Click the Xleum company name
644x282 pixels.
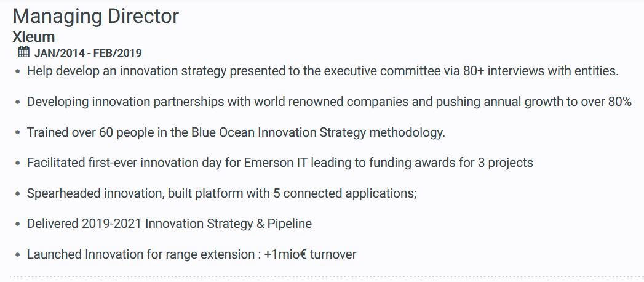click(x=34, y=37)
